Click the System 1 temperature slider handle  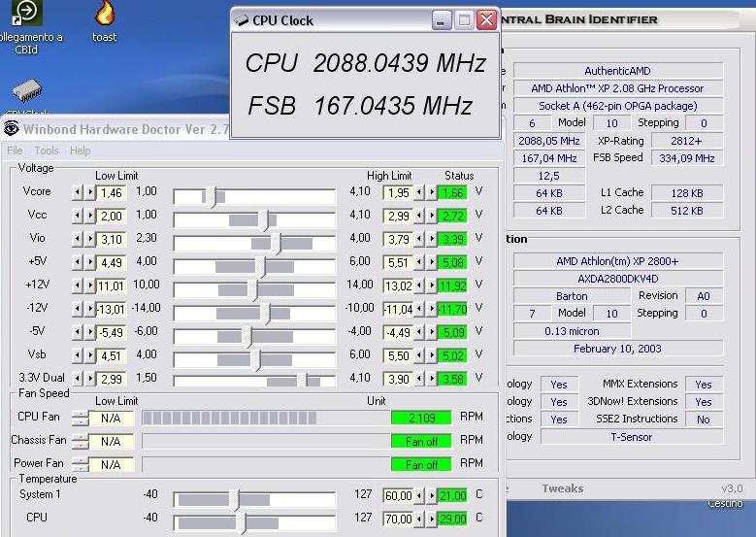235,500
